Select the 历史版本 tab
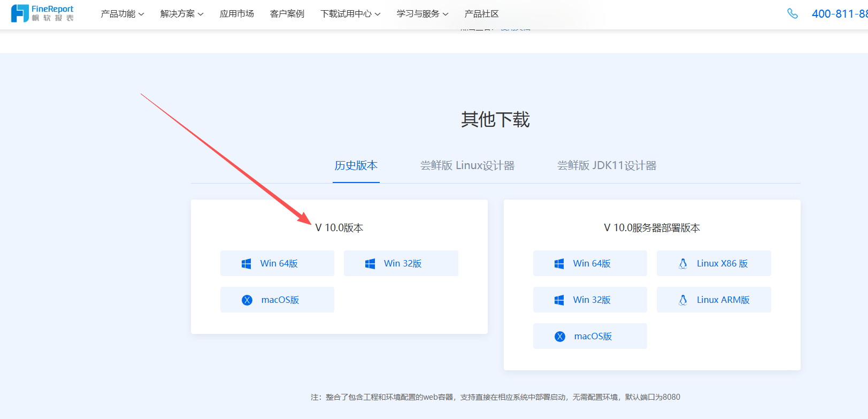This screenshot has width=868, height=419. tap(356, 166)
